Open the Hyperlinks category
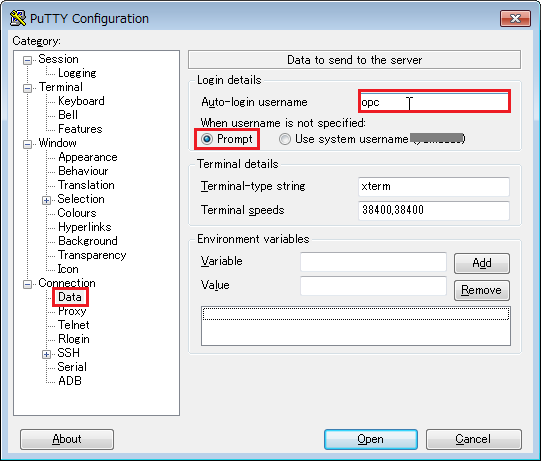The image size is (541, 461). tap(85, 227)
